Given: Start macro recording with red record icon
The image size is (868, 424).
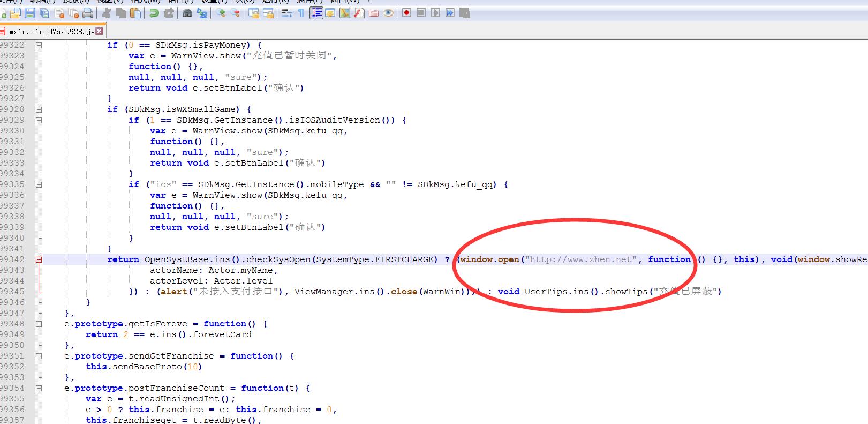Looking at the screenshot, I should pyautogui.click(x=406, y=13).
